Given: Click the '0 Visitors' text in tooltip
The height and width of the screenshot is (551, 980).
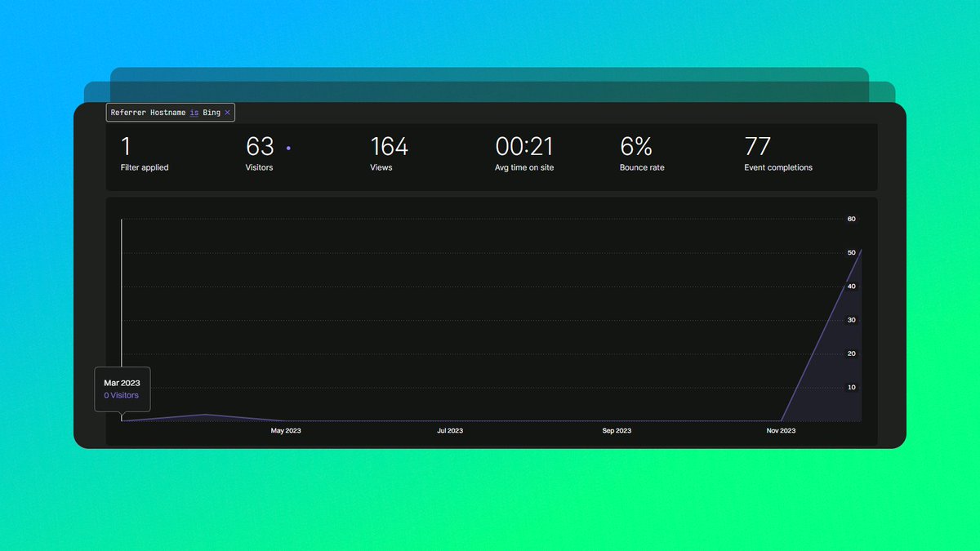Looking at the screenshot, I should [x=121, y=395].
